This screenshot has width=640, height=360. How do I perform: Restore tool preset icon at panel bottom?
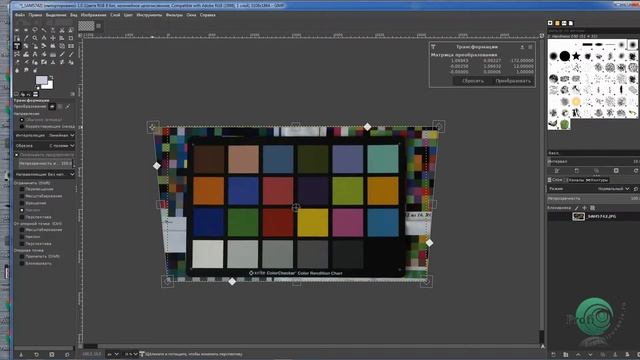36,355
